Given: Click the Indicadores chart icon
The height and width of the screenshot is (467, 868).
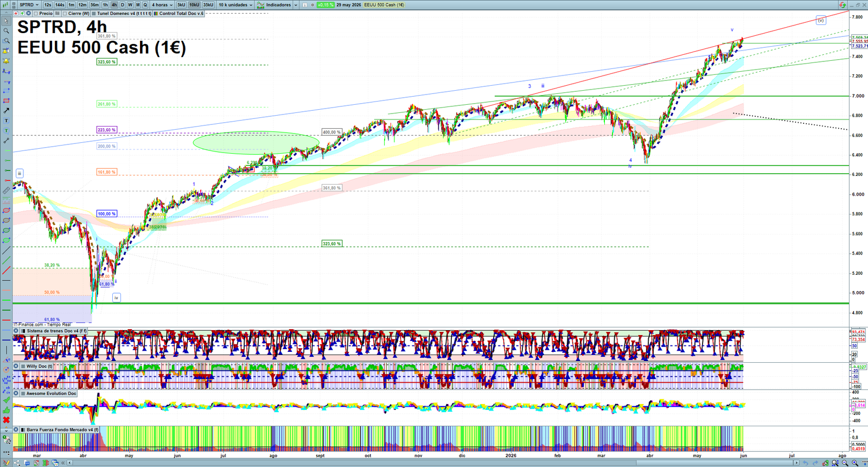Looking at the screenshot, I should 260,4.
